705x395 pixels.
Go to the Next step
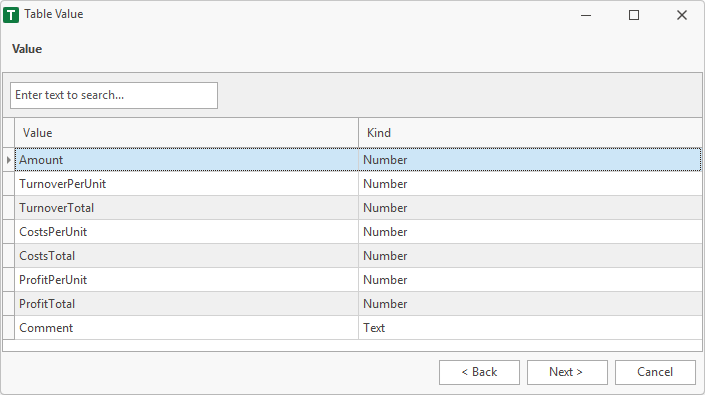click(567, 372)
